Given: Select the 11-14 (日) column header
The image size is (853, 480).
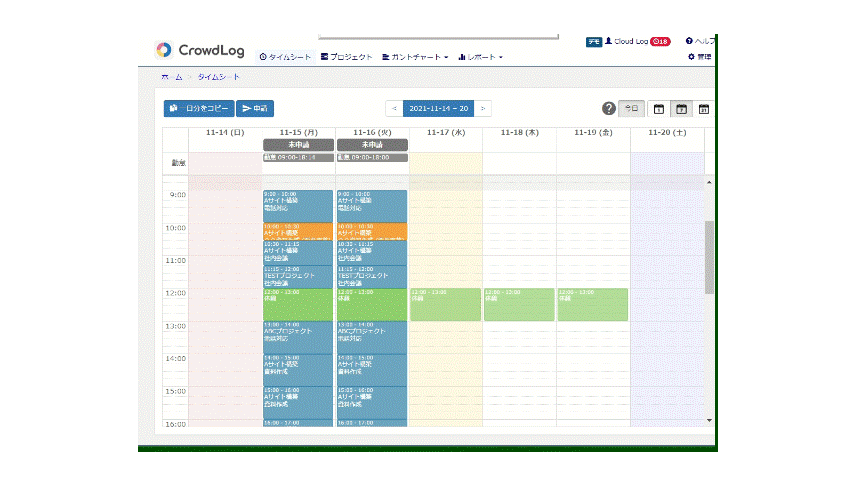Looking at the screenshot, I should 225,132.
